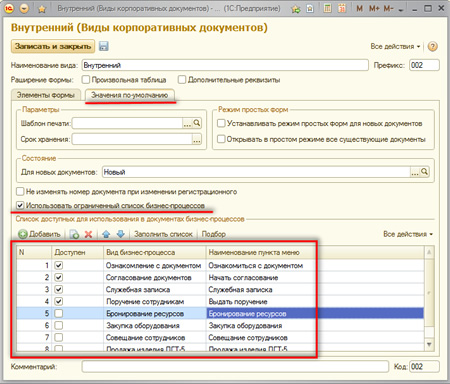This screenshot has width=450, height=384.
Task: Uncheck Доступен for Служебная записка row
Action: pos(59,289)
